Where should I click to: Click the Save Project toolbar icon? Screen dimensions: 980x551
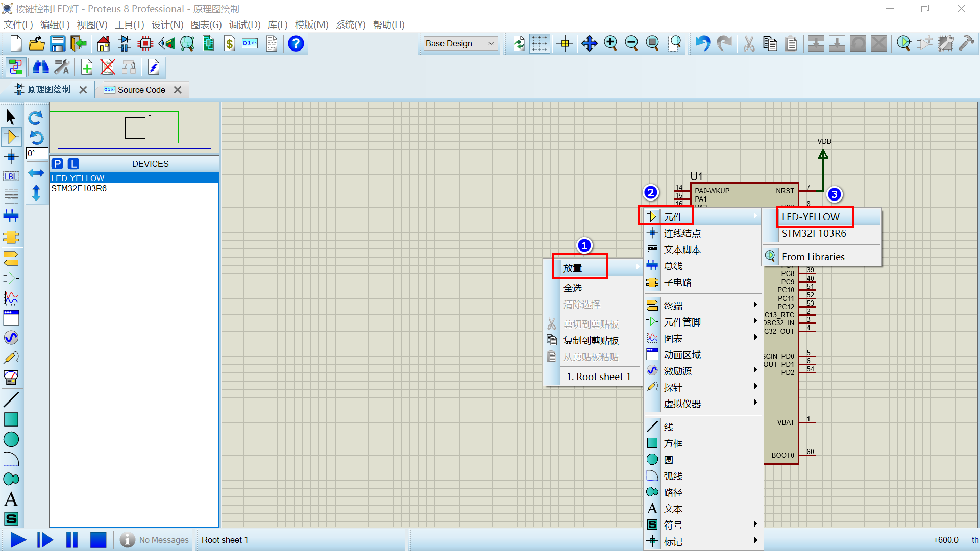pos(57,44)
